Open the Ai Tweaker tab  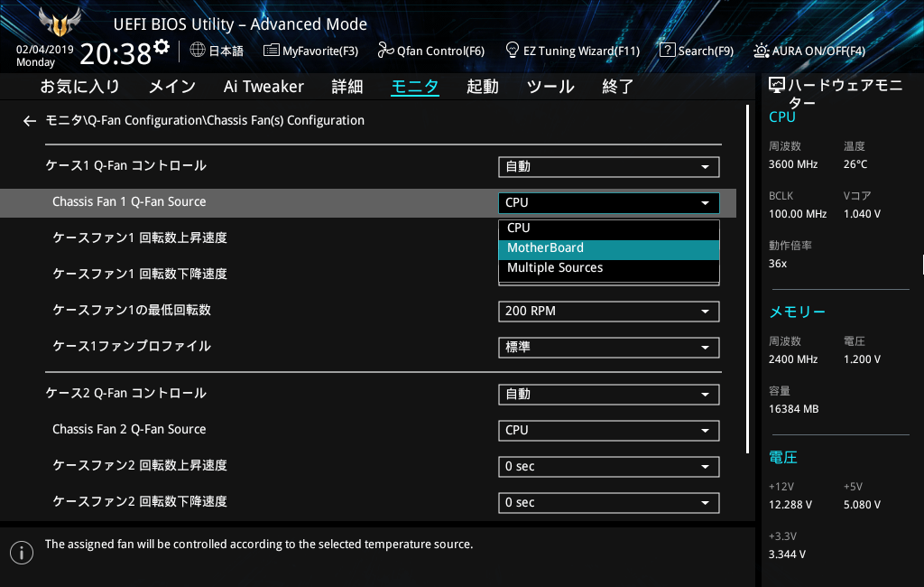tap(263, 87)
